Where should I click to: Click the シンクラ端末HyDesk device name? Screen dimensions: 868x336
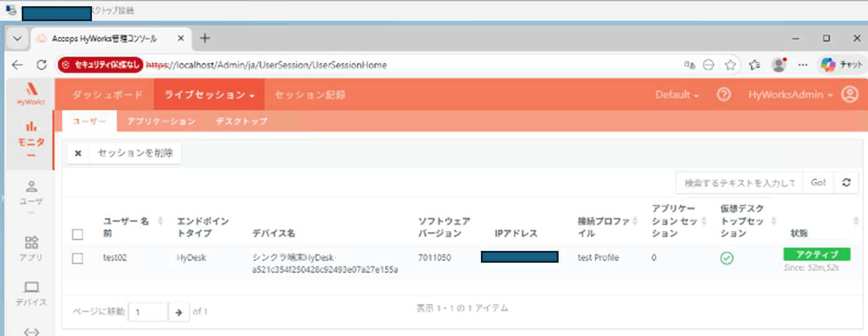(x=325, y=263)
